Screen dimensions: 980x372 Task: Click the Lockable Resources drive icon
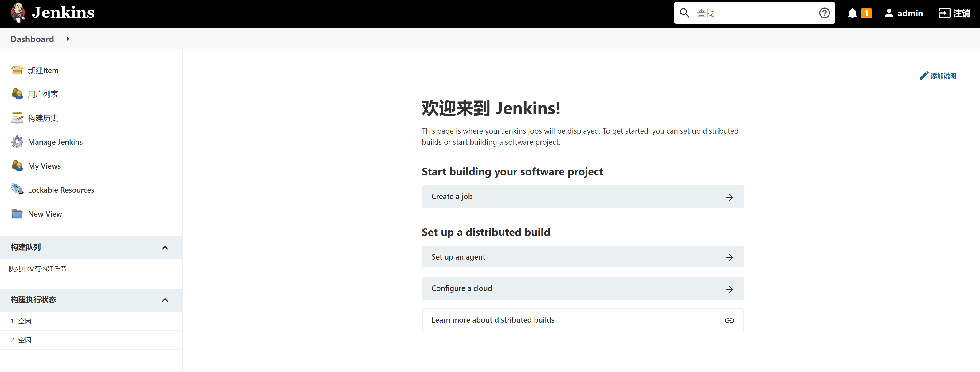pyautogui.click(x=17, y=190)
